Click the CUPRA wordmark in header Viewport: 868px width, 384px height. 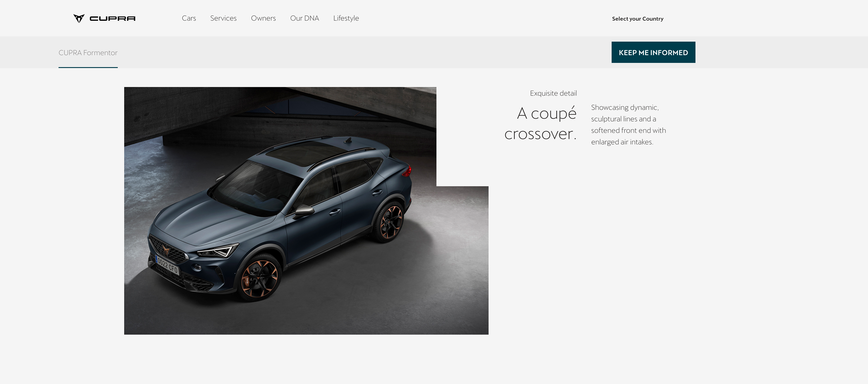click(113, 19)
